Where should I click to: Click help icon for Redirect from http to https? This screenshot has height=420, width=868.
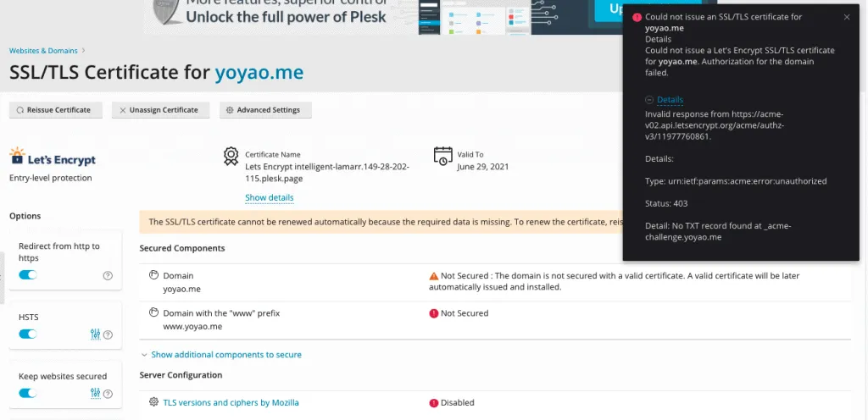click(108, 275)
